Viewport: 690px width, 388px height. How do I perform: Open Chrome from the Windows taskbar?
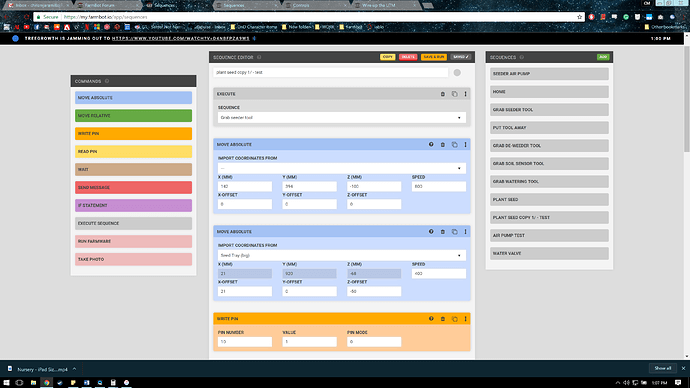46,383
